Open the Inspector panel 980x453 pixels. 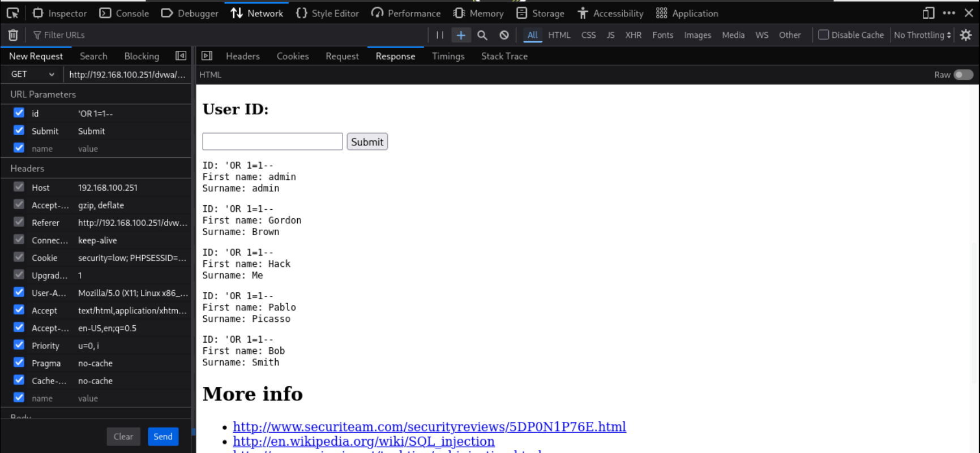(x=59, y=13)
